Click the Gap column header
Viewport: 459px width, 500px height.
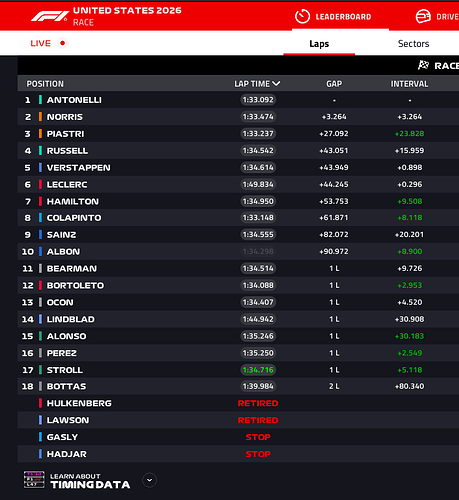click(334, 84)
